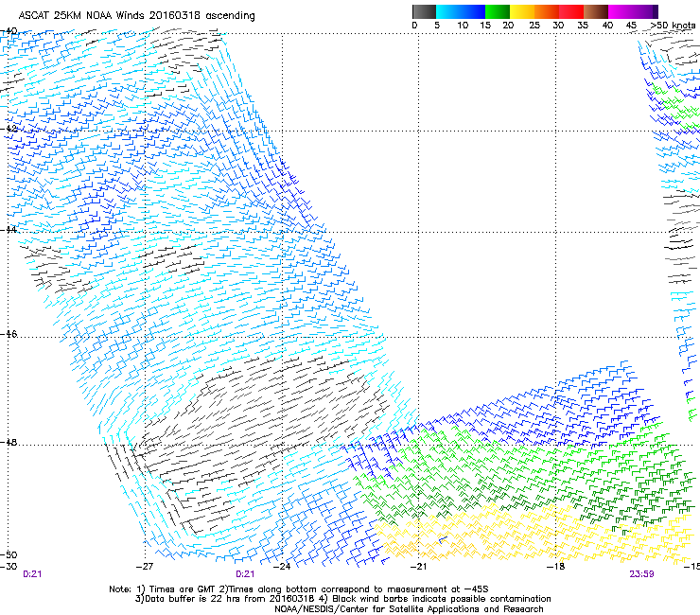Screen dimensions: 700x615
Task: Click the legend label '10' under color bar
Action: [463, 26]
